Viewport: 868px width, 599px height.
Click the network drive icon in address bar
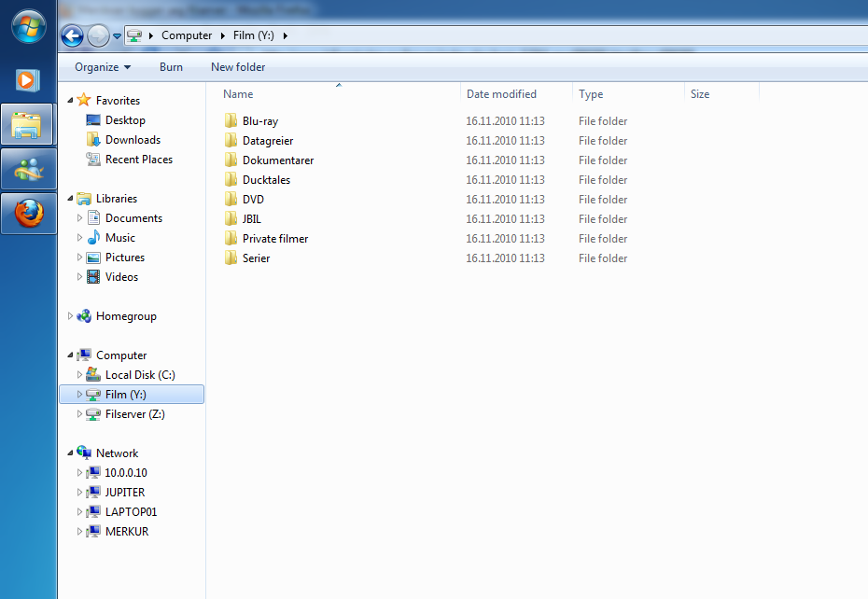coord(134,35)
